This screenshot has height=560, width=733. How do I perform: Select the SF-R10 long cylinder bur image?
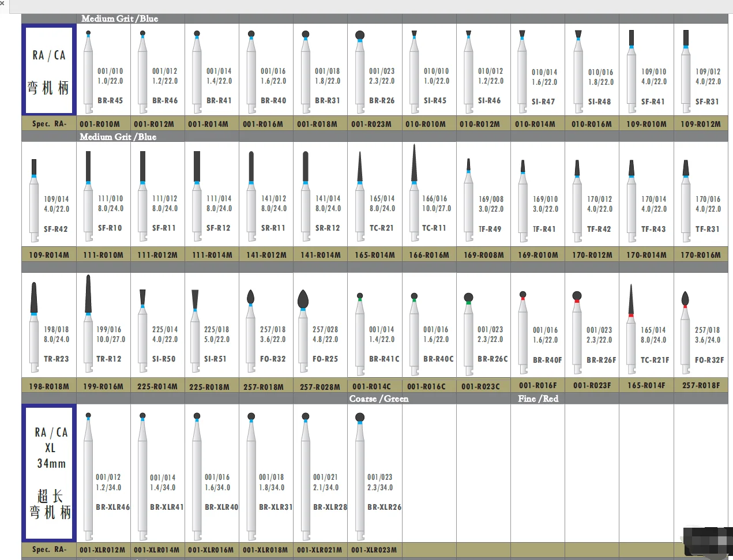click(88, 196)
